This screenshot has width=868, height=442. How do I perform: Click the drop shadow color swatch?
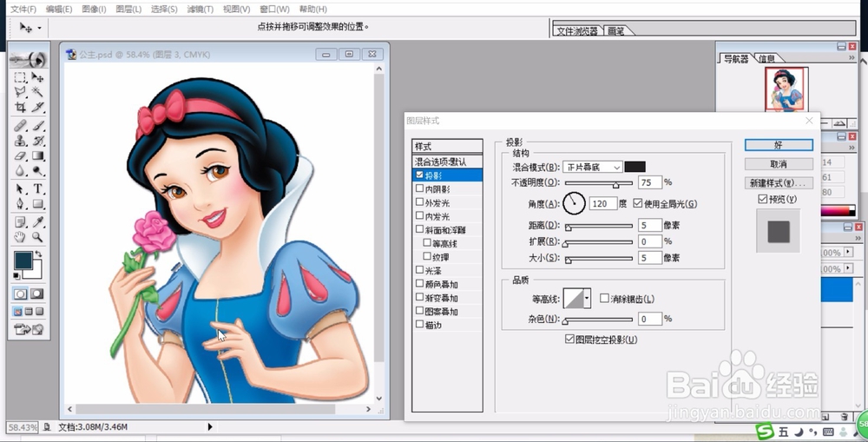tap(635, 167)
